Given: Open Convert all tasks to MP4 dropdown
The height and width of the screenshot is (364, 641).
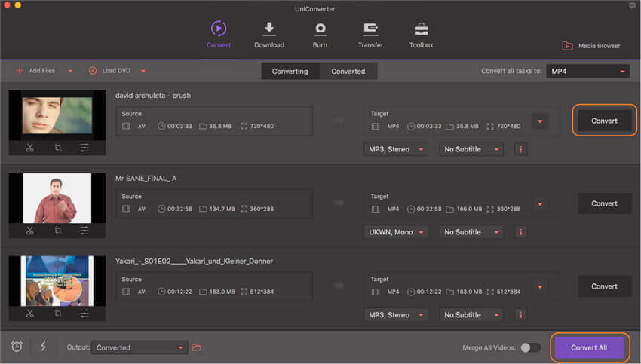Looking at the screenshot, I should pyautogui.click(x=587, y=71).
